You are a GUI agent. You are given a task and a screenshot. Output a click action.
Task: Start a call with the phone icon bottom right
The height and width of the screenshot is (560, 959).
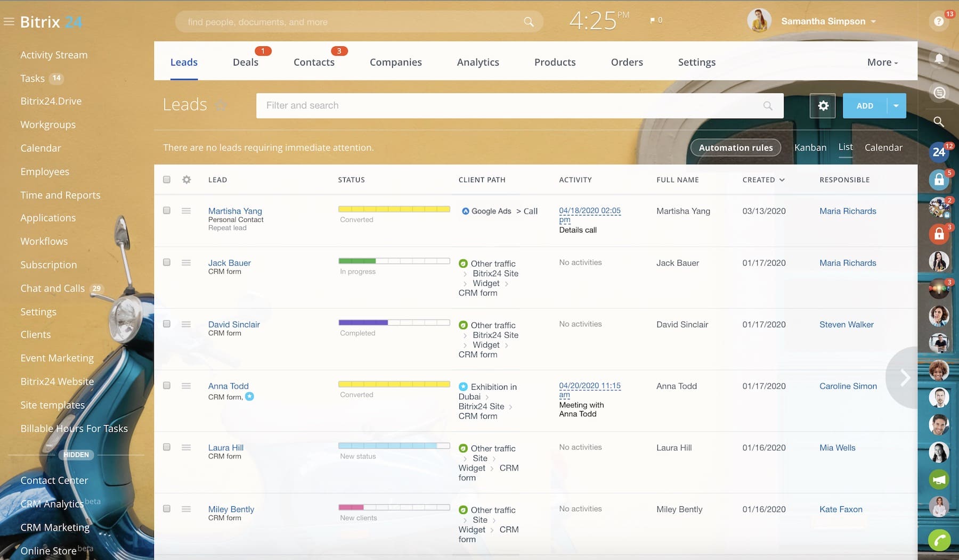(939, 541)
